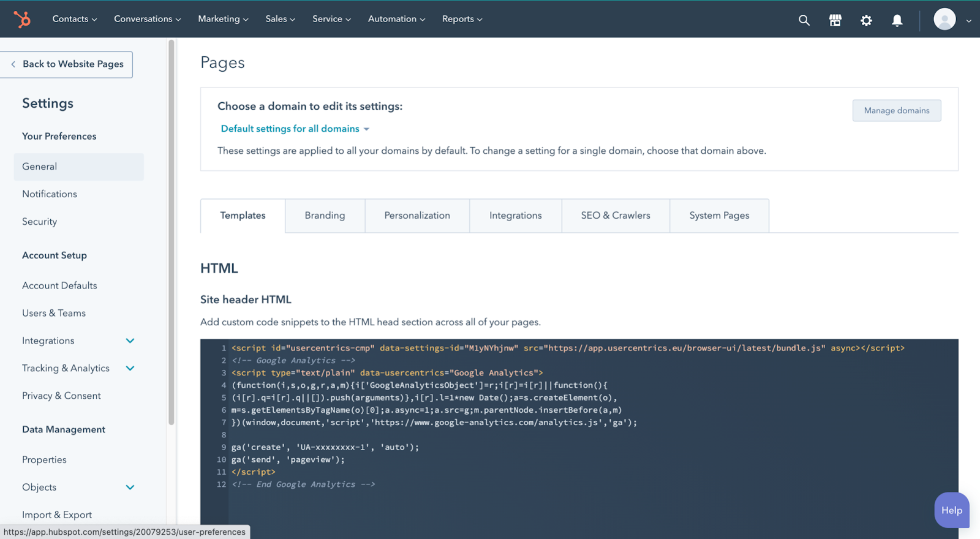Open the Conversations menu
Screen dimensions: 980x539
(x=148, y=19)
